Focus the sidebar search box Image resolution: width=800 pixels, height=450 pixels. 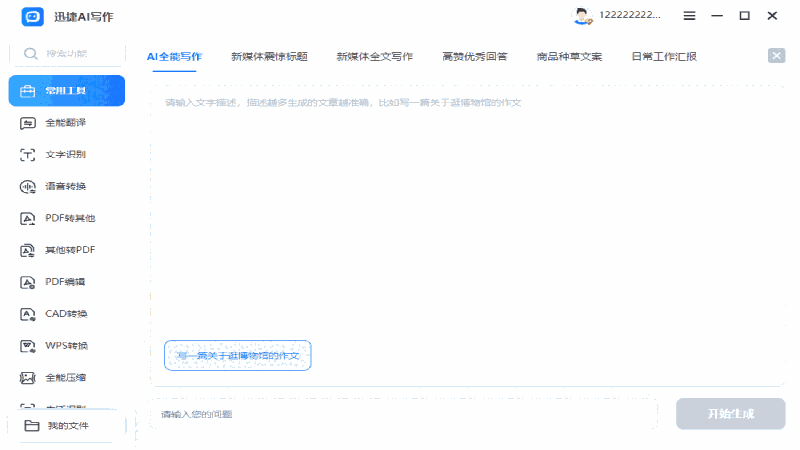[x=67, y=54]
